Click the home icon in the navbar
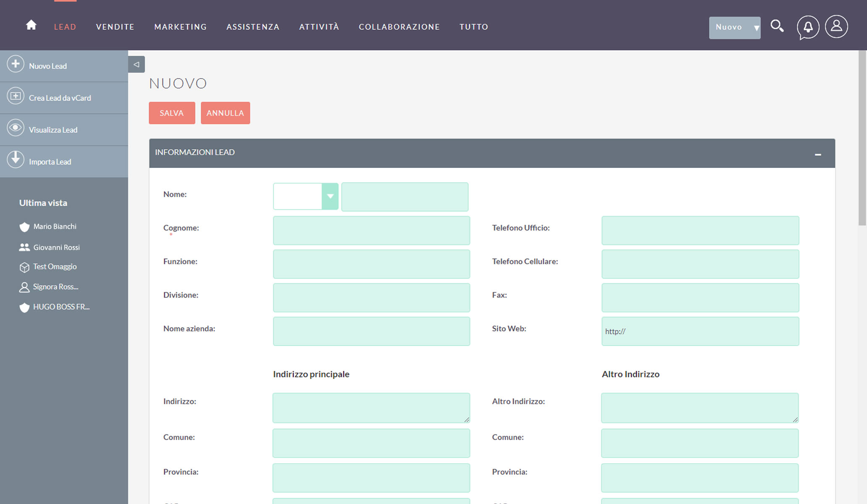The height and width of the screenshot is (504, 867). [31, 26]
